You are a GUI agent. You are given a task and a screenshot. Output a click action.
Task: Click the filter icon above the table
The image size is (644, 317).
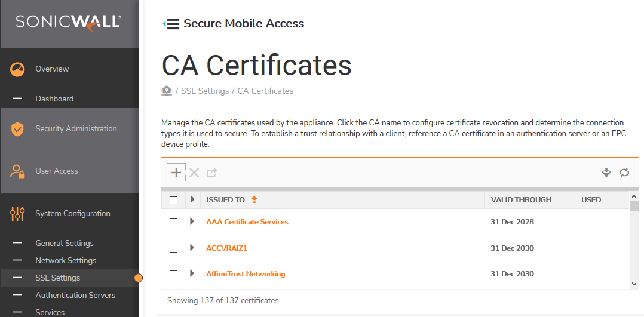606,173
